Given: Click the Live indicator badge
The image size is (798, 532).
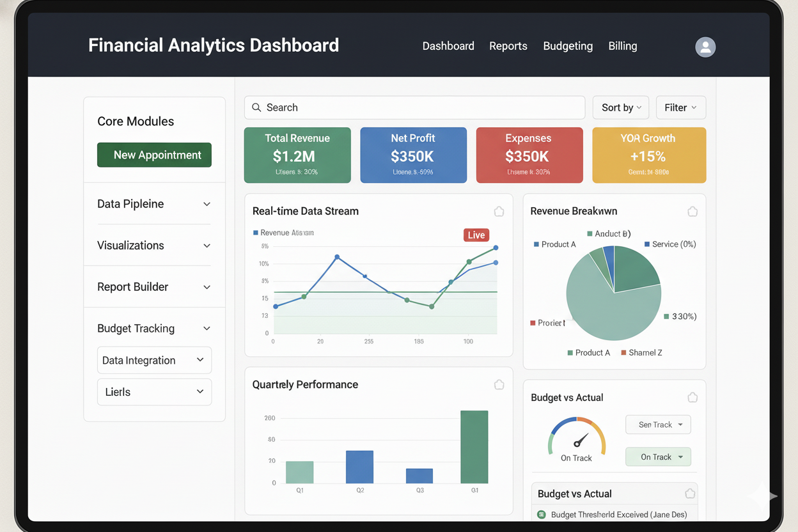Looking at the screenshot, I should coord(476,235).
